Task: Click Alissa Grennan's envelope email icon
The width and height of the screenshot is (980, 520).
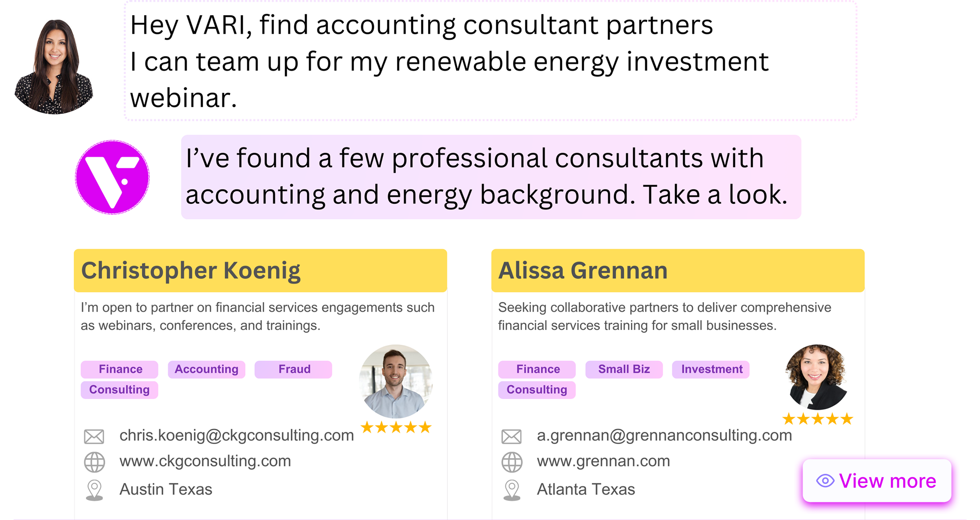Action: (512, 436)
